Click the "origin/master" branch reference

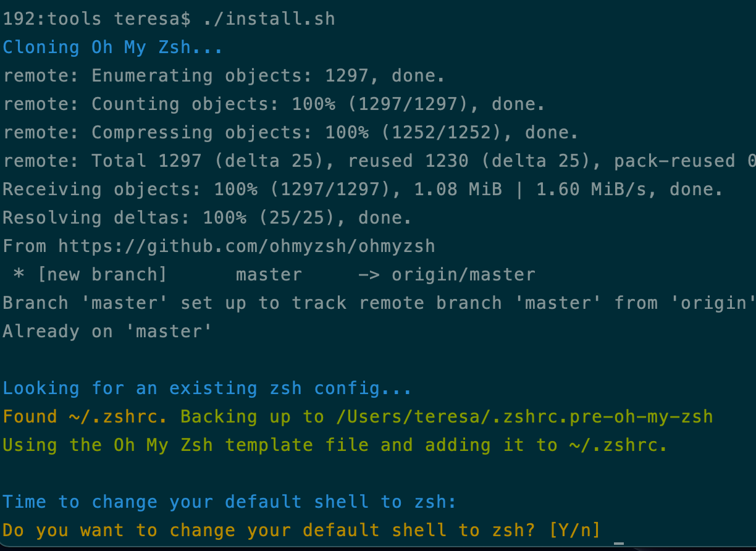[x=463, y=275]
